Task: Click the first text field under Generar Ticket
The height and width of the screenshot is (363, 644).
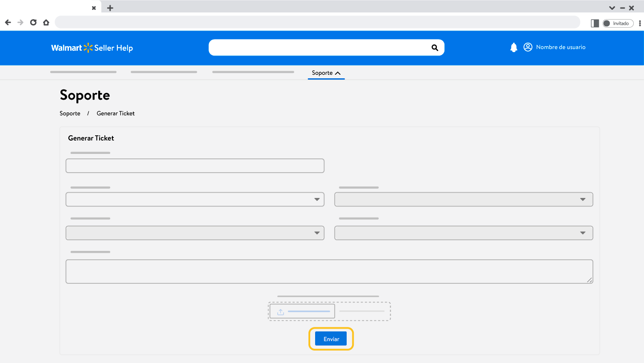Action: 195,166
